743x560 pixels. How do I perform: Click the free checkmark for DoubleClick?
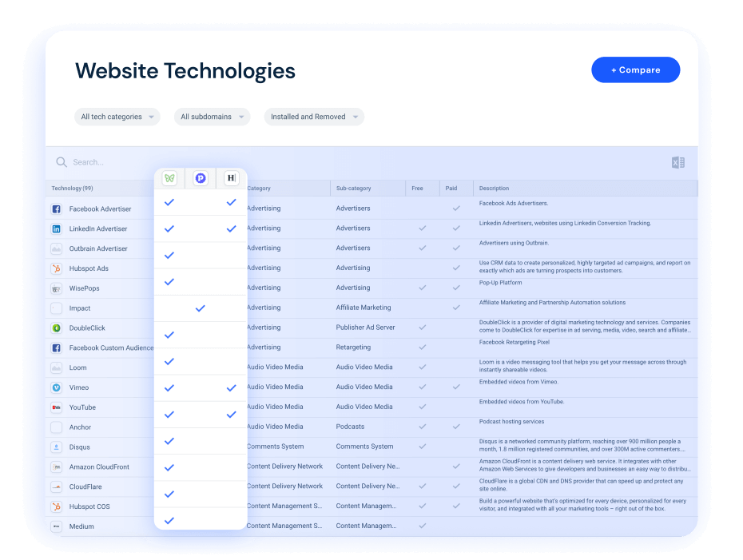click(x=422, y=328)
